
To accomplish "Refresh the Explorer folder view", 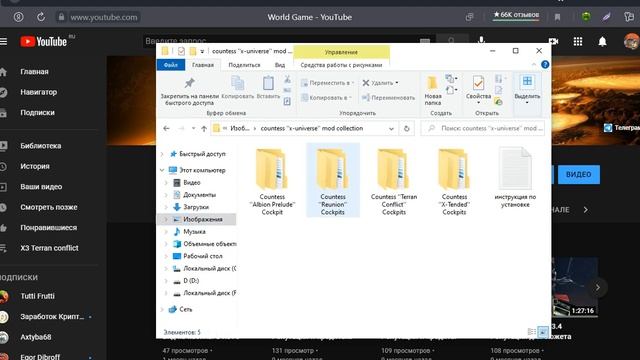I will [407, 129].
